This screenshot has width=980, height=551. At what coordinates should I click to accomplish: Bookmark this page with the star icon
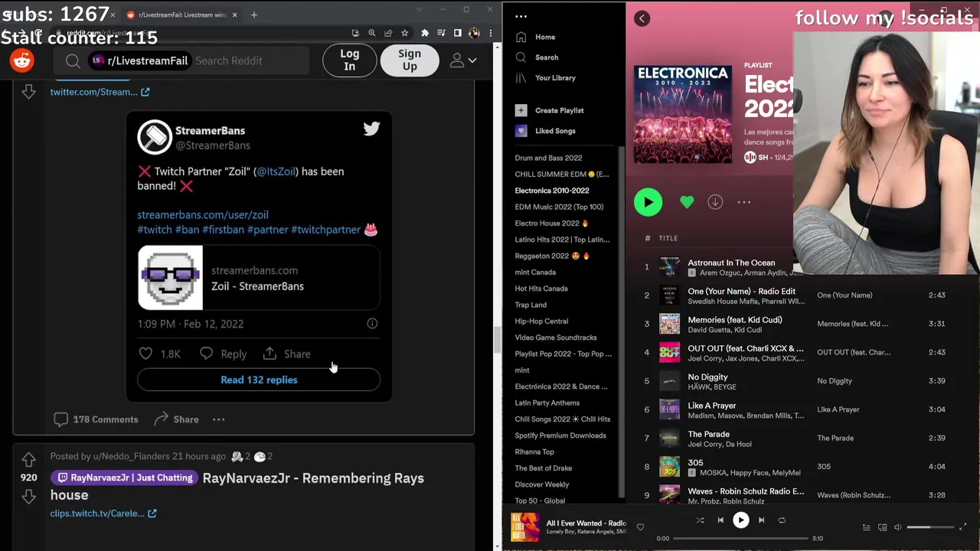click(x=404, y=33)
